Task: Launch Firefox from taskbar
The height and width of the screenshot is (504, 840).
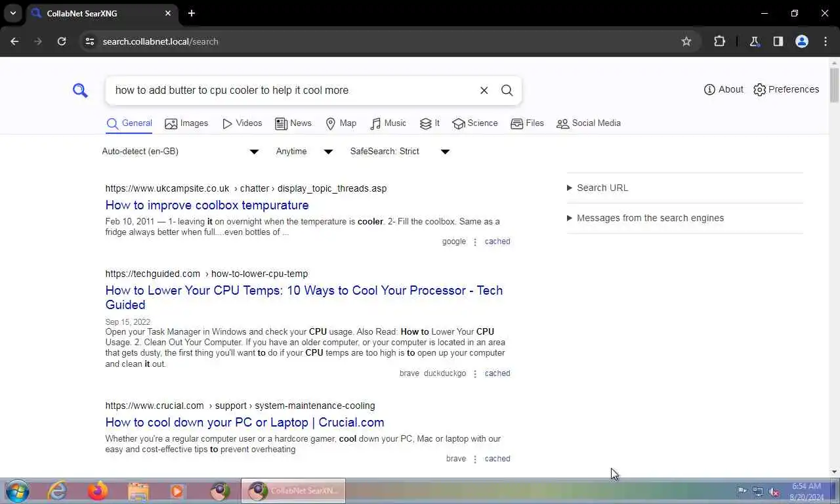Action: click(98, 491)
